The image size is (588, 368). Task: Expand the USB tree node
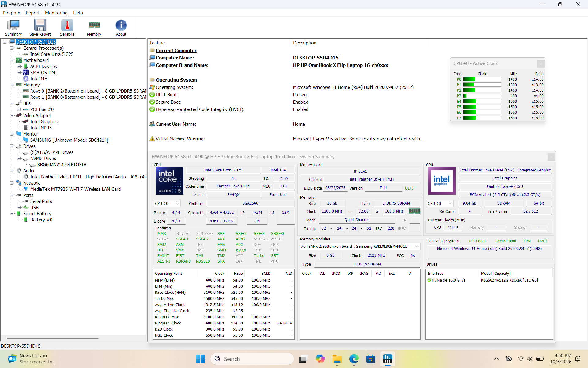point(19,208)
